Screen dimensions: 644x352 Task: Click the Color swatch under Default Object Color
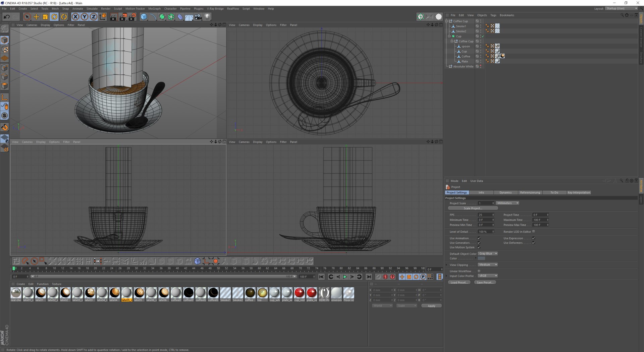(x=481, y=258)
